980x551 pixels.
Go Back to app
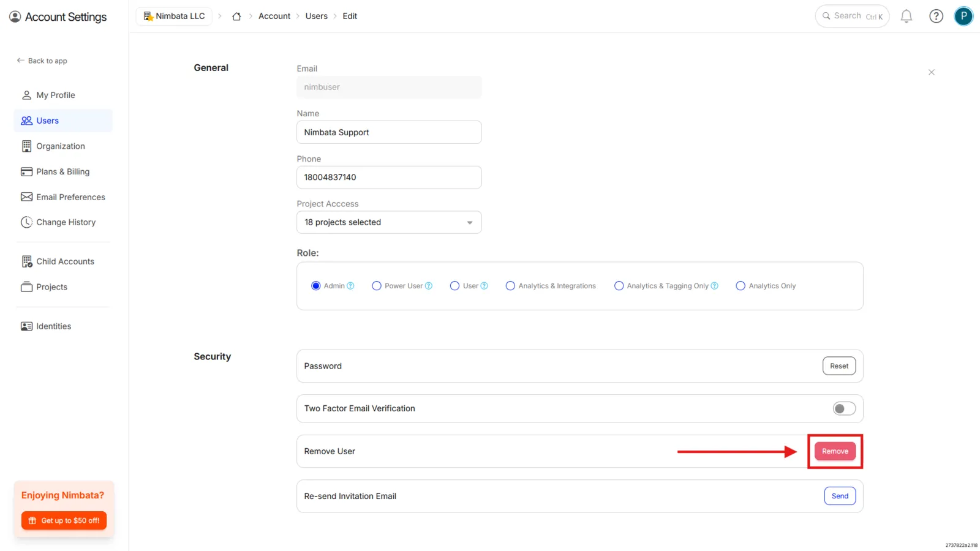click(42, 61)
